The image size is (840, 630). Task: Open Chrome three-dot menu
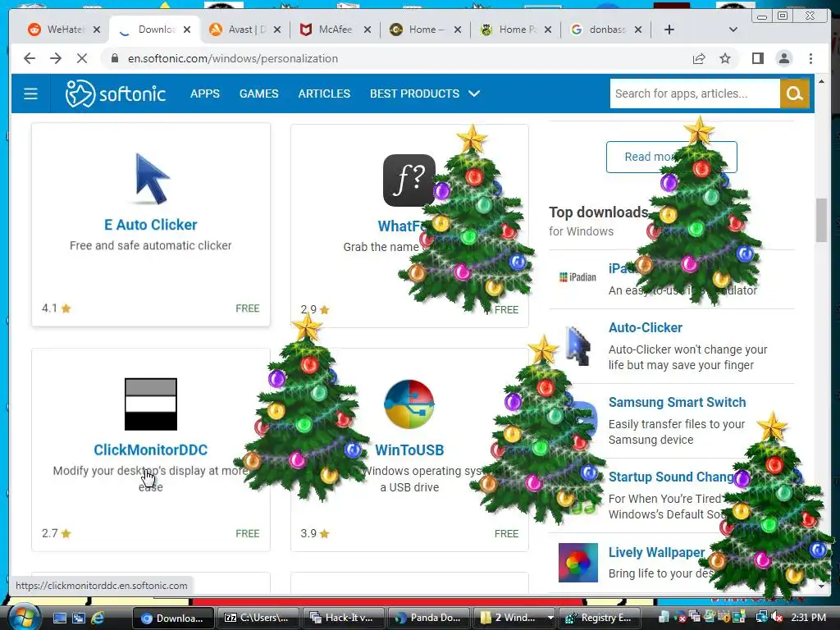pyautogui.click(x=810, y=58)
